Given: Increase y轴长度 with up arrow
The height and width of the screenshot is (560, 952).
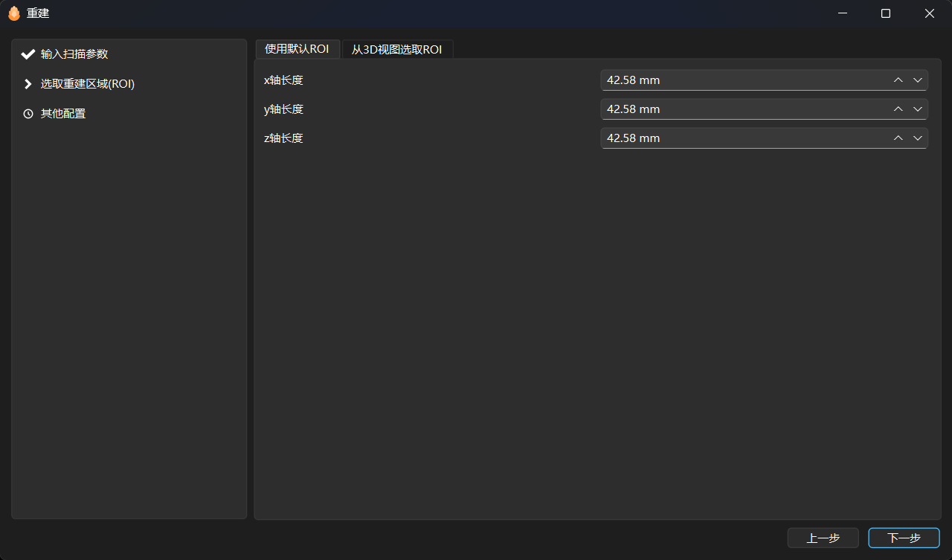Looking at the screenshot, I should point(898,109).
